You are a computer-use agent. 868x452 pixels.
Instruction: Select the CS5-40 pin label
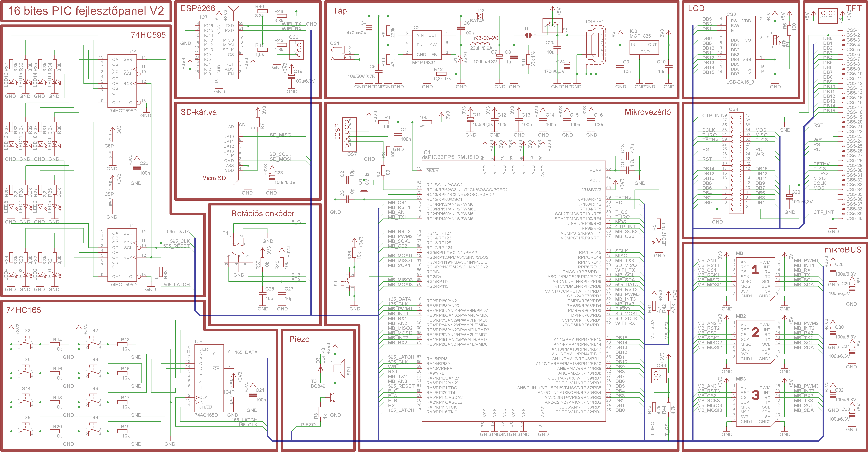[854, 219]
